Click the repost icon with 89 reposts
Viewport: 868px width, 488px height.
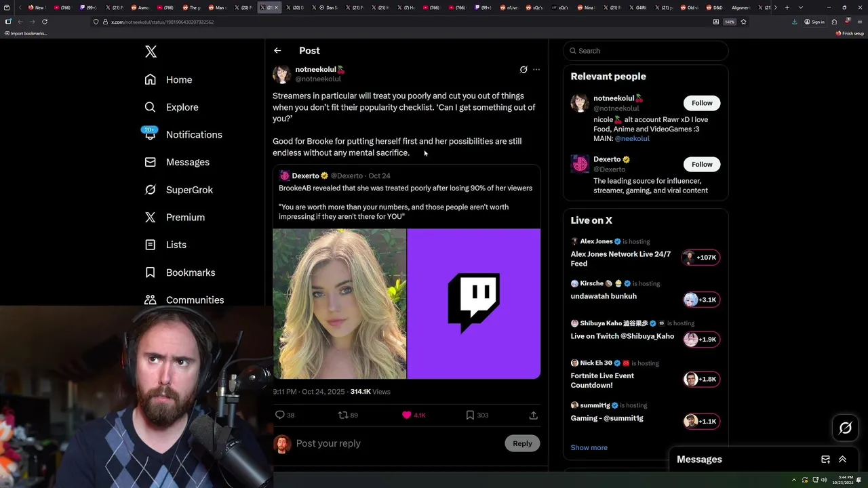(343, 415)
